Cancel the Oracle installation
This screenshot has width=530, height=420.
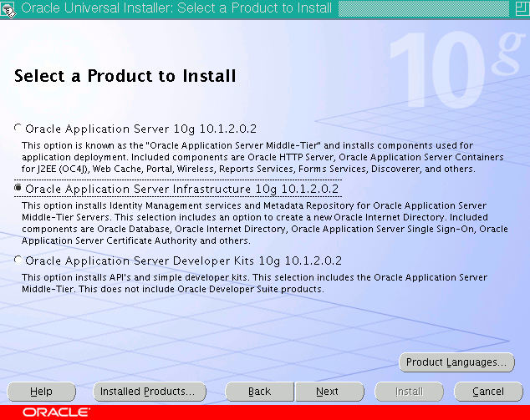pos(488,392)
